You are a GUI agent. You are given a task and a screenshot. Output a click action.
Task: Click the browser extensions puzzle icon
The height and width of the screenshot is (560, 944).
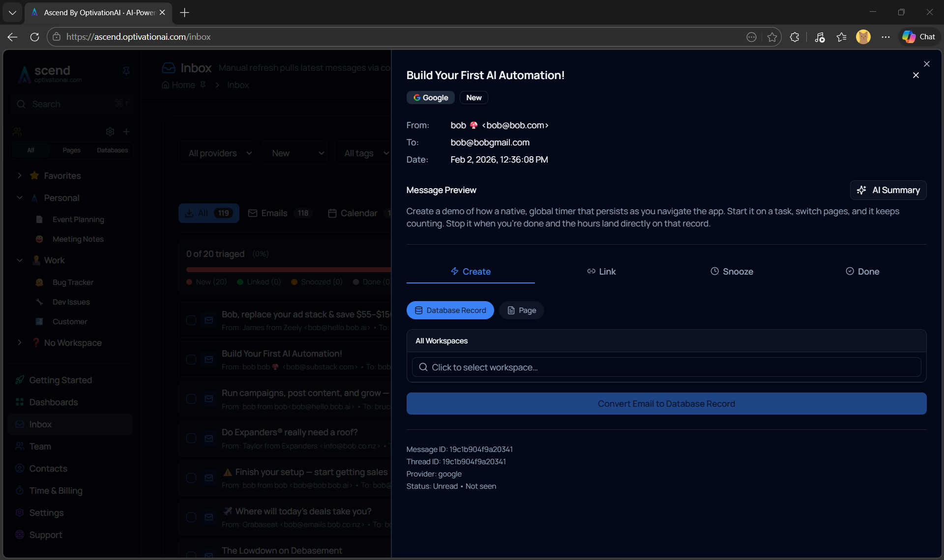point(795,37)
